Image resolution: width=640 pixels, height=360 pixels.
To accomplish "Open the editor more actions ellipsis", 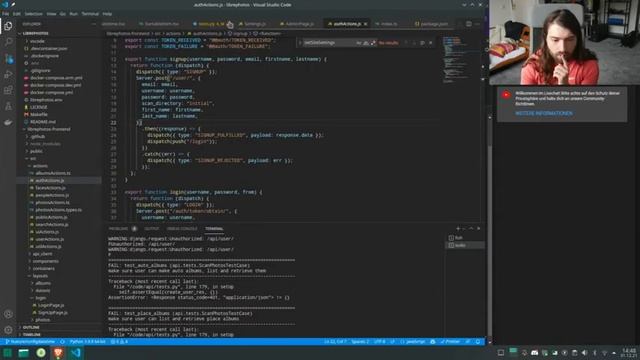I will coord(478,24).
